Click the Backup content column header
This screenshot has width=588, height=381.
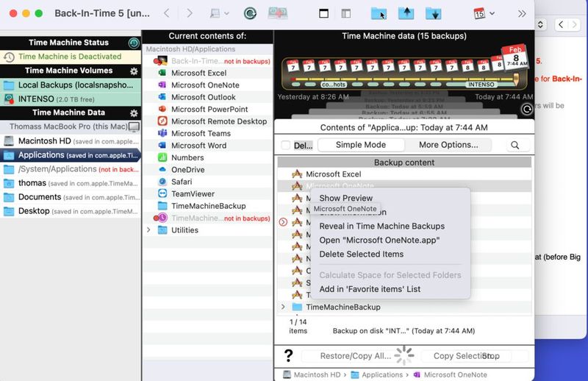(404, 163)
